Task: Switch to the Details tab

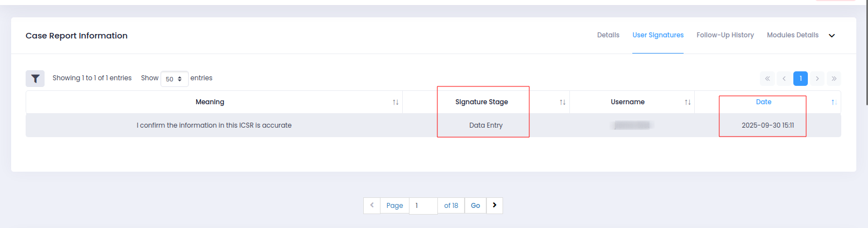Action: point(608,35)
